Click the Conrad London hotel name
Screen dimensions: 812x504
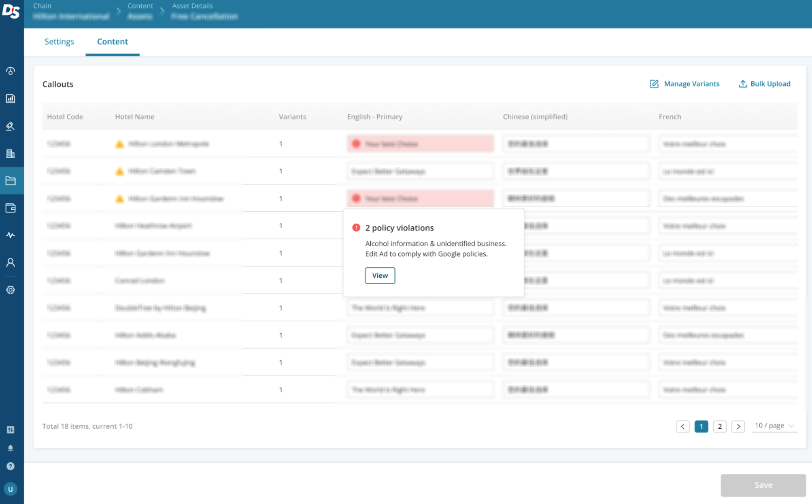coord(140,281)
